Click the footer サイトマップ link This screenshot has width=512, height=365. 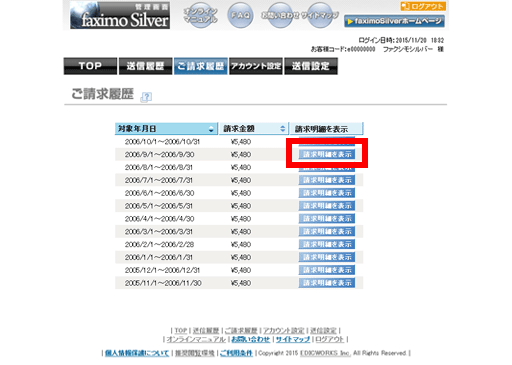tap(293, 339)
